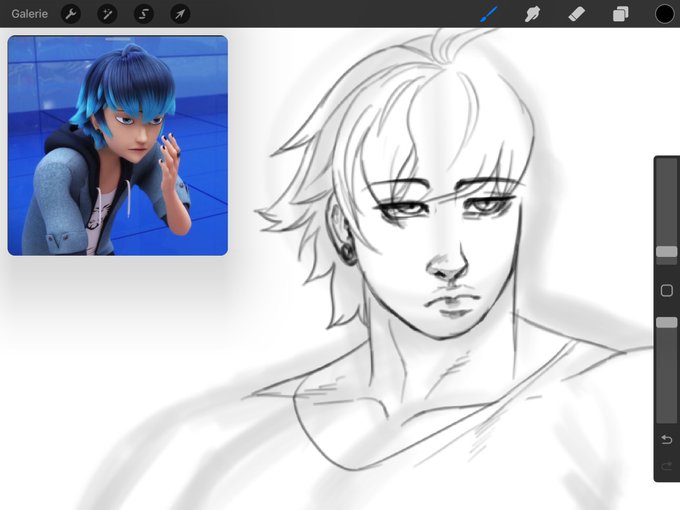Open the Actions wrench menu
680x510 pixels.
coord(71,14)
